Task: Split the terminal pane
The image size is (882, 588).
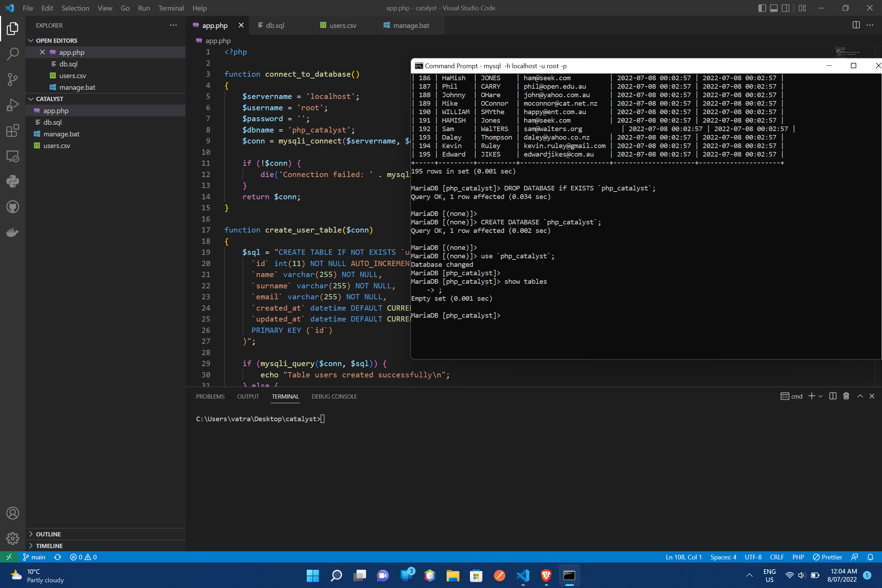Action: [833, 396]
